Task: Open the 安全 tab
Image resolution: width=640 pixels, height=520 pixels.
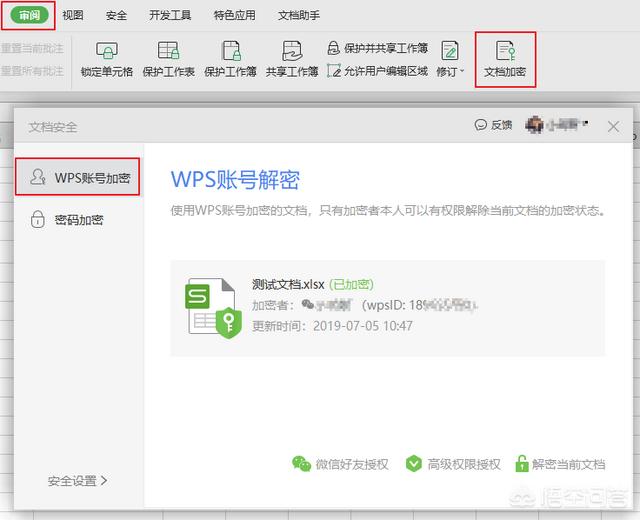Action: point(116,15)
